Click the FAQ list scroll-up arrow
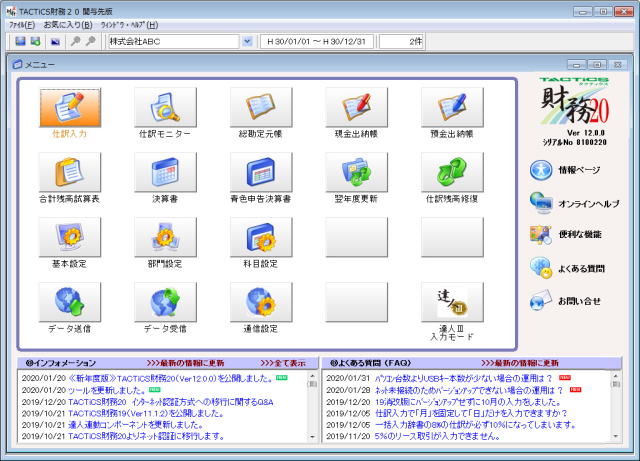The width and height of the screenshot is (640, 461). pos(616,375)
